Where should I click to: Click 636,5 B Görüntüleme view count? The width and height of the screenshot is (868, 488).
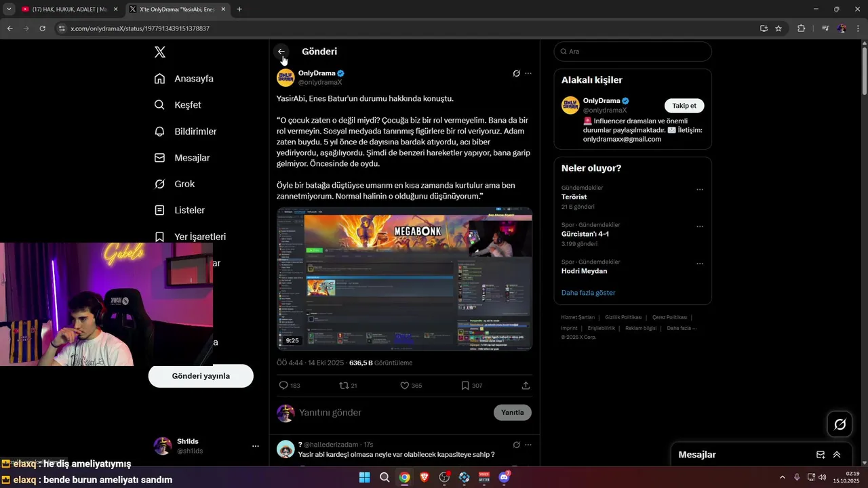click(380, 363)
